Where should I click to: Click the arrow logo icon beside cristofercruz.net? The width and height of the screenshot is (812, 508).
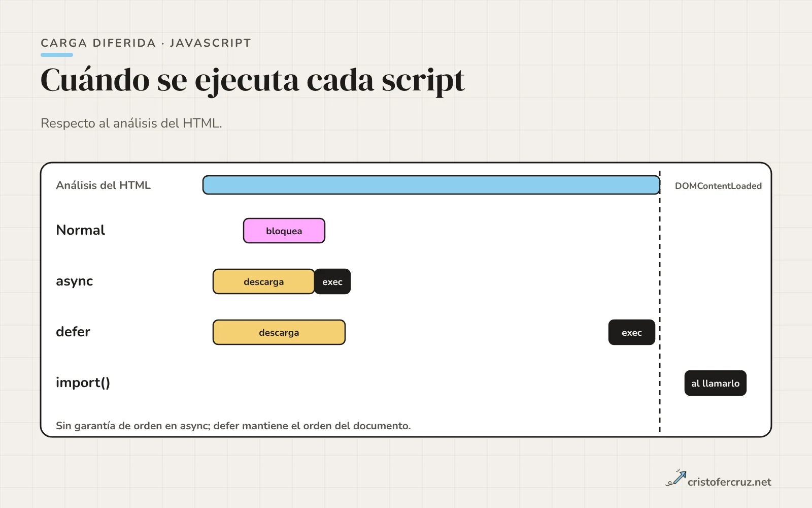tap(676, 478)
